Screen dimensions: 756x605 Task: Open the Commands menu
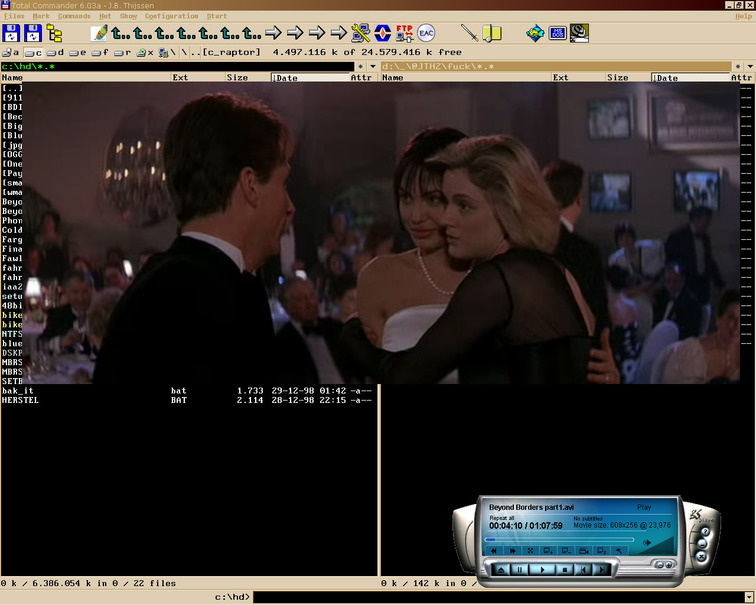tap(74, 16)
